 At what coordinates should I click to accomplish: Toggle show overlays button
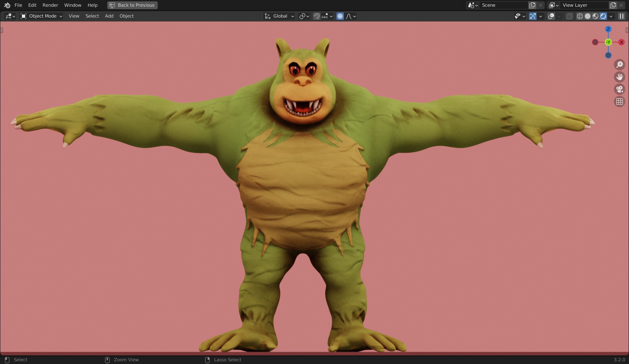point(551,16)
